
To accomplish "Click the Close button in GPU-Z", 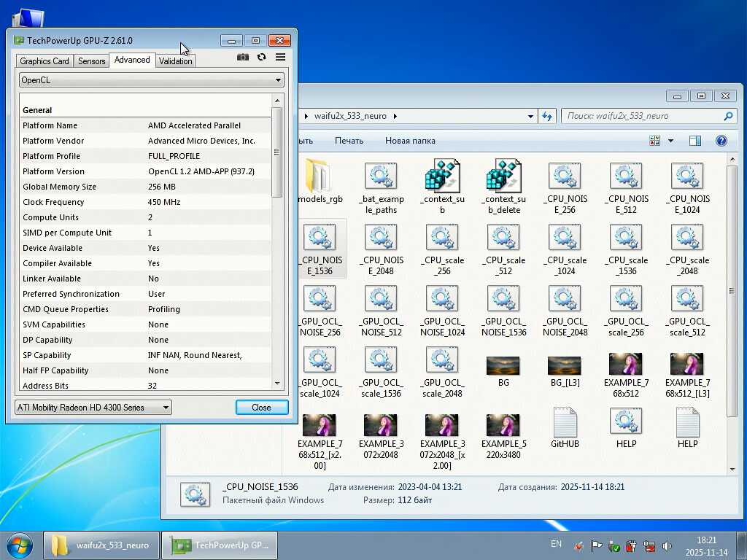I will tap(261, 408).
